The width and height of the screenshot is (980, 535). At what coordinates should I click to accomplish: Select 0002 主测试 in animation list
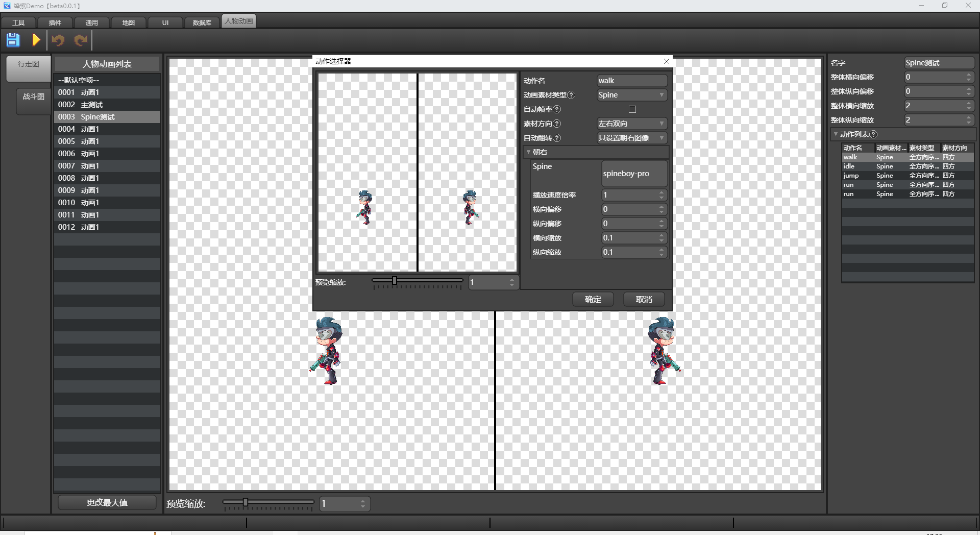point(107,105)
